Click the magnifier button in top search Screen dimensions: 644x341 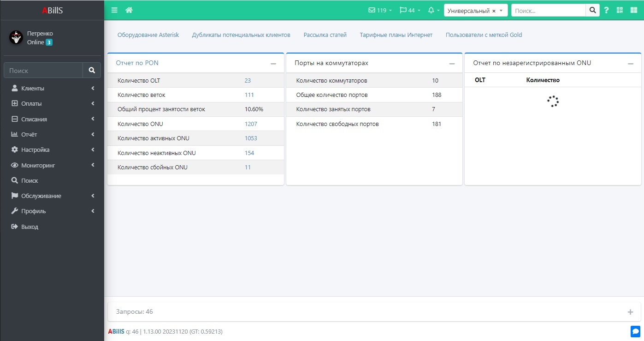tap(592, 10)
